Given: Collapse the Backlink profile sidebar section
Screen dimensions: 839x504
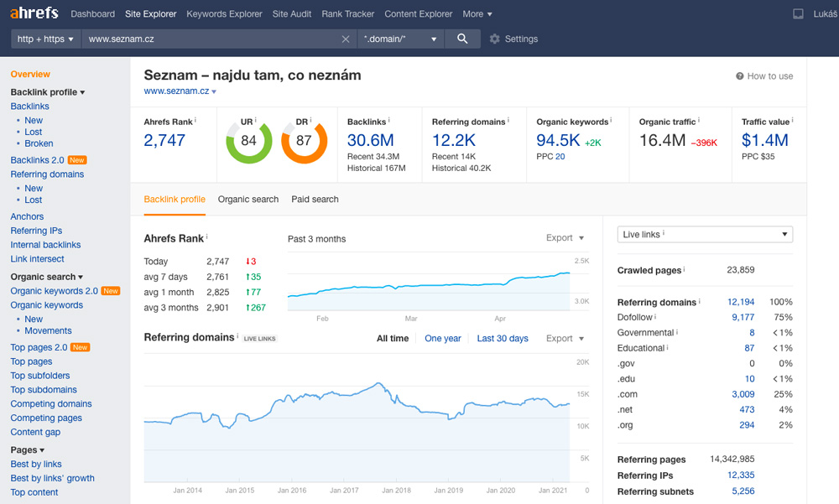Looking at the screenshot, I should point(48,92).
